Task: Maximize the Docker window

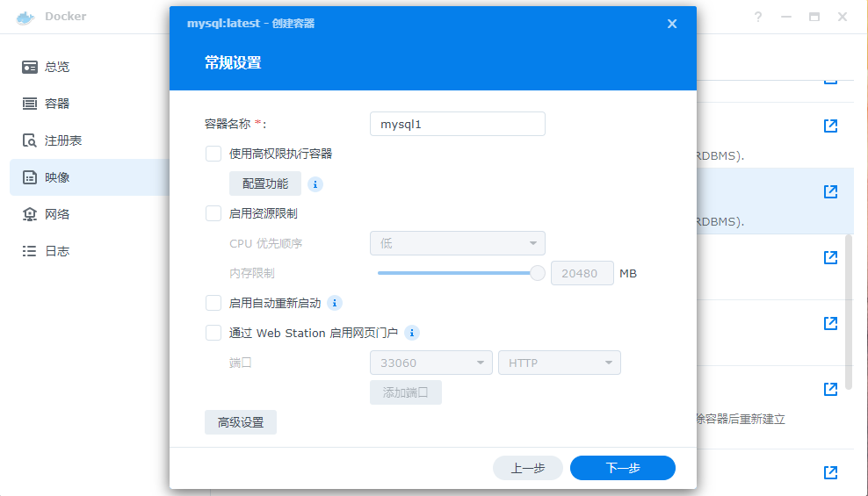Action: click(814, 18)
